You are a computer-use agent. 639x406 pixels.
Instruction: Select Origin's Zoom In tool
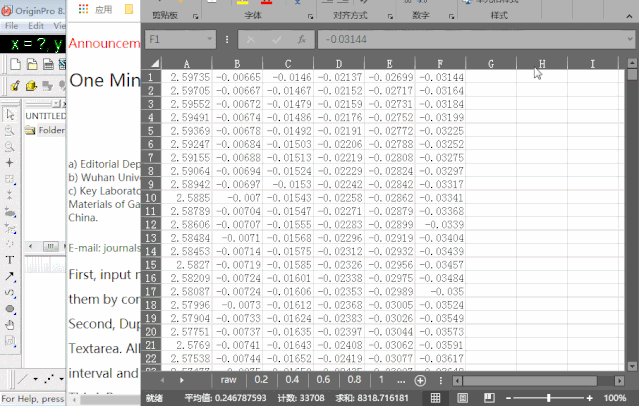(9, 130)
